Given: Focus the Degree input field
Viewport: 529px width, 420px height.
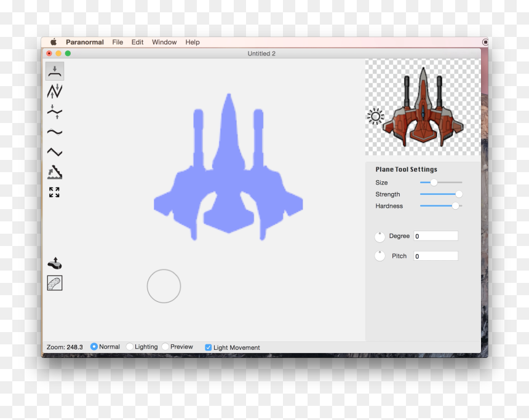Looking at the screenshot, I should [x=436, y=236].
